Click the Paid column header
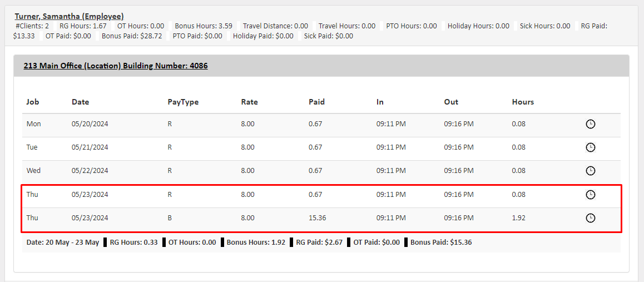Screen dimensions: 644x282 [316, 102]
